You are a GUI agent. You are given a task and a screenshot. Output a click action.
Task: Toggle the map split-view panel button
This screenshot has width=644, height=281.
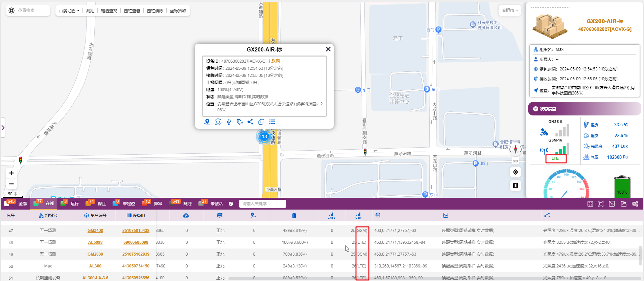tap(516, 186)
